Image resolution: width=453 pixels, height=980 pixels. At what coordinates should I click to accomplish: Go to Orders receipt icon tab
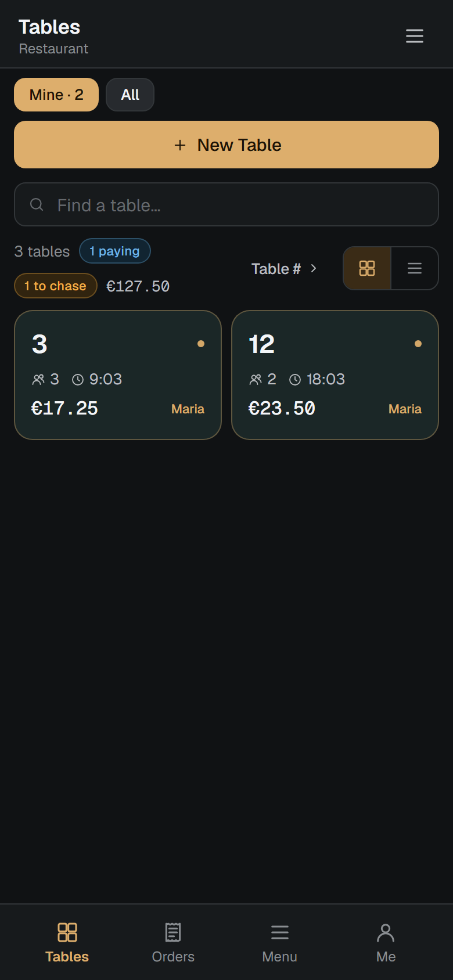coord(173,932)
